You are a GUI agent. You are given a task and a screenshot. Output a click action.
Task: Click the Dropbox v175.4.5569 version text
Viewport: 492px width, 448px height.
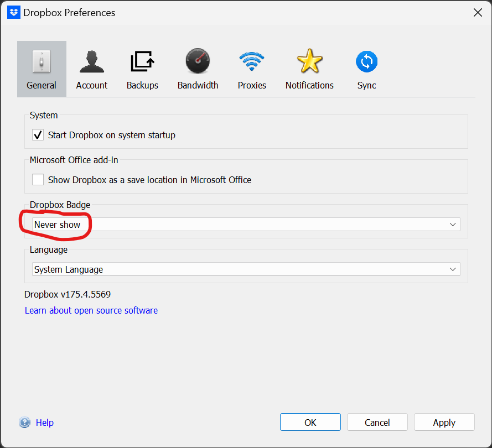pyautogui.click(x=68, y=294)
